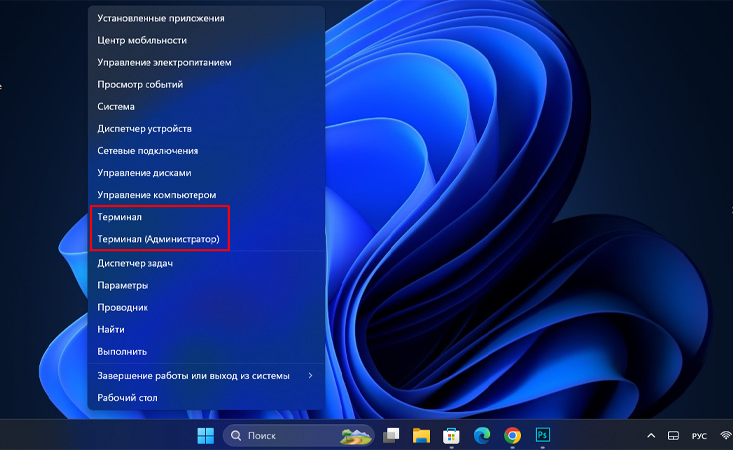733x450 pixels.
Task: Open Система menu entry
Action: (206, 107)
